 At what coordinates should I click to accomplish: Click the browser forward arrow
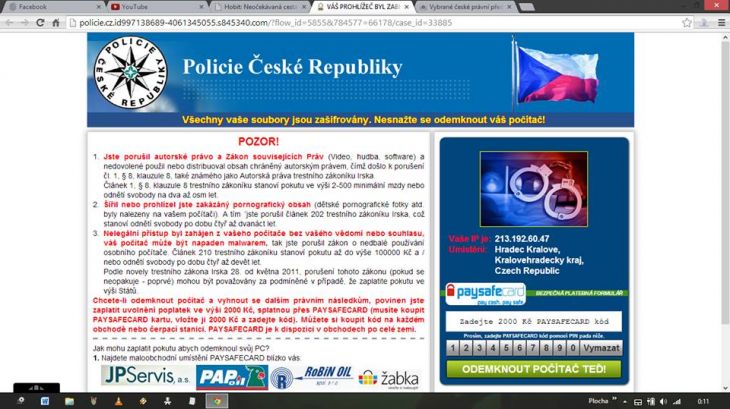25,23
